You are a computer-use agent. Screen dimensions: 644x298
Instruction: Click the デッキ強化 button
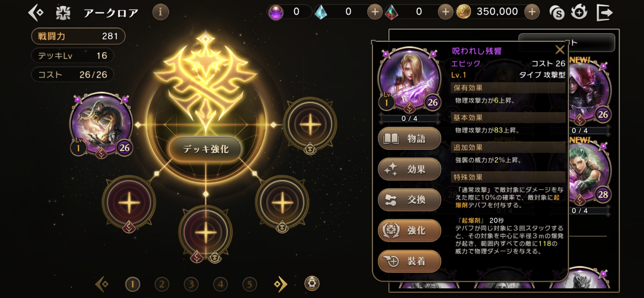point(205,149)
